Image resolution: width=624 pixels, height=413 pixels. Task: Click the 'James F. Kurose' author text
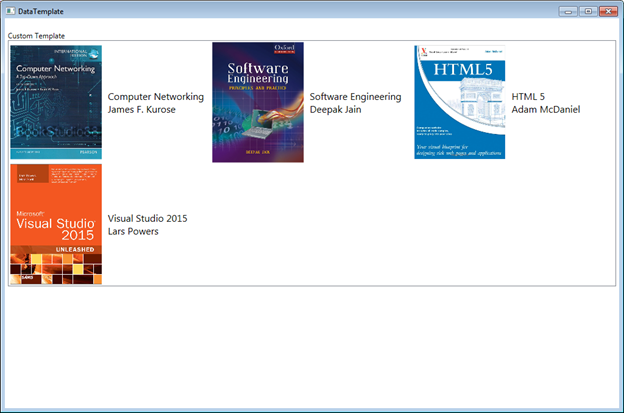pyautogui.click(x=141, y=109)
